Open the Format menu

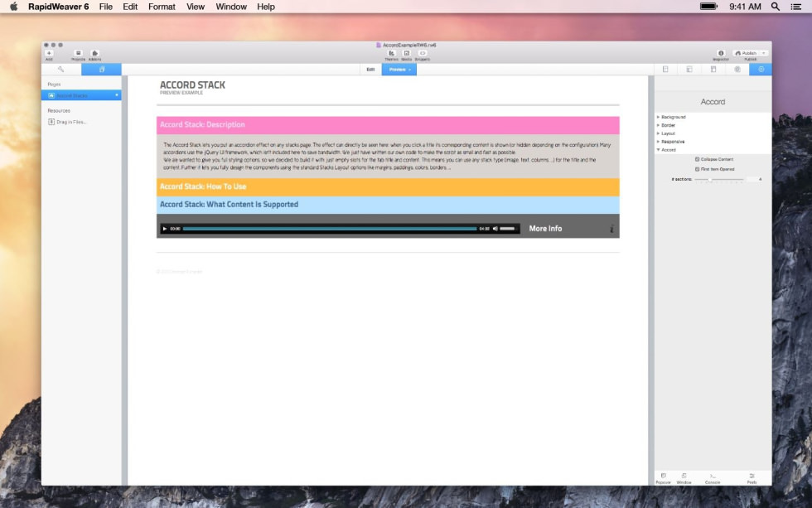(x=162, y=7)
